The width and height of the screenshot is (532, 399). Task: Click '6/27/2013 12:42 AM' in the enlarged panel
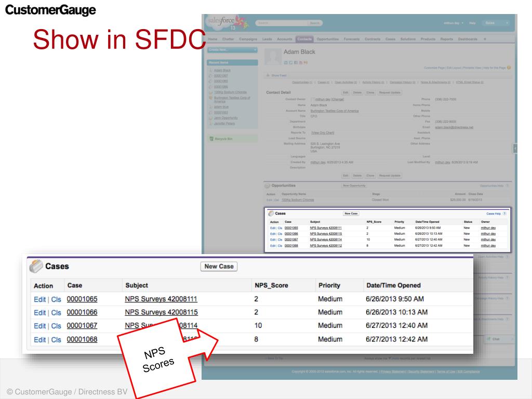click(x=396, y=339)
